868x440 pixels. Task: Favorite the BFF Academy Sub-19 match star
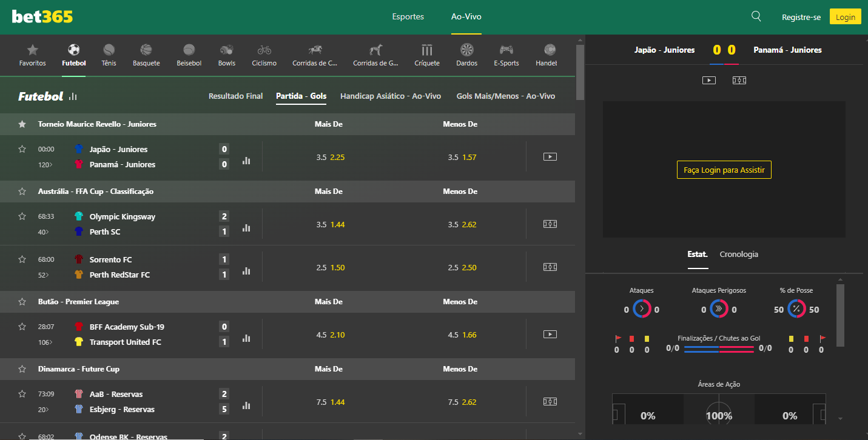pos(22,326)
